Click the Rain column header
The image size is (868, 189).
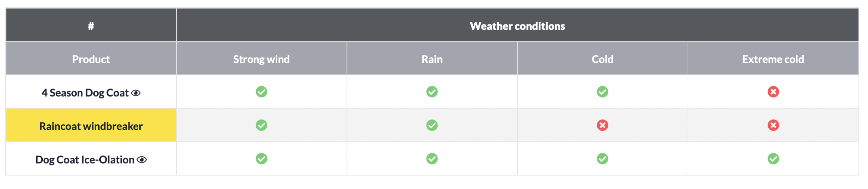(432, 59)
